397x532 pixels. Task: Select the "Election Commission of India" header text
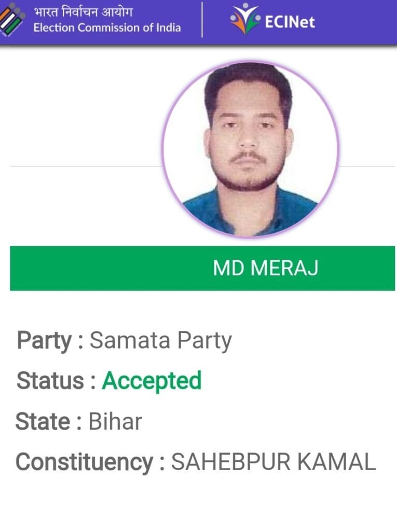107,28
